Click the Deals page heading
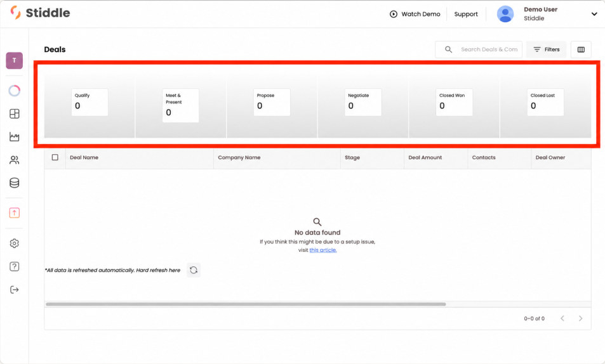 click(x=55, y=49)
